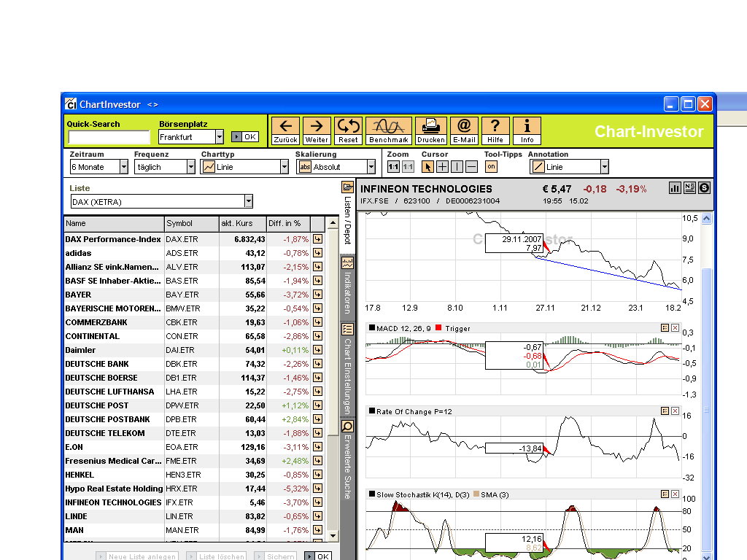Screen dimensions: 747x560
Task: Open news with the N icon in header
Action: 689,187
